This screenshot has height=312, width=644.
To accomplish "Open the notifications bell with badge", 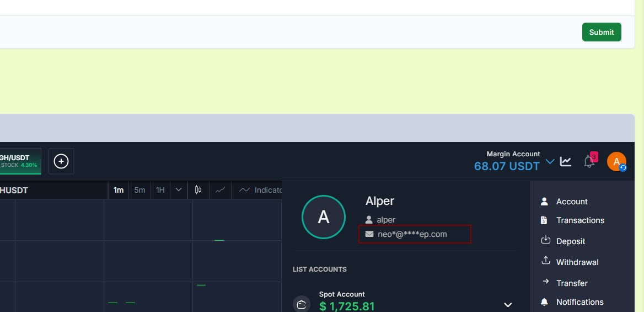I will pyautogui.click(x=590, y=161).
